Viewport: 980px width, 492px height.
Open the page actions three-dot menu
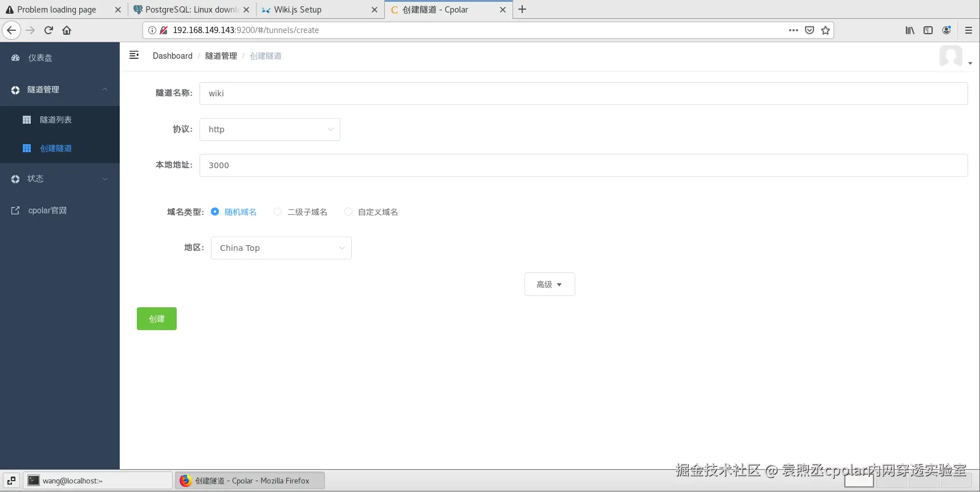794,30
